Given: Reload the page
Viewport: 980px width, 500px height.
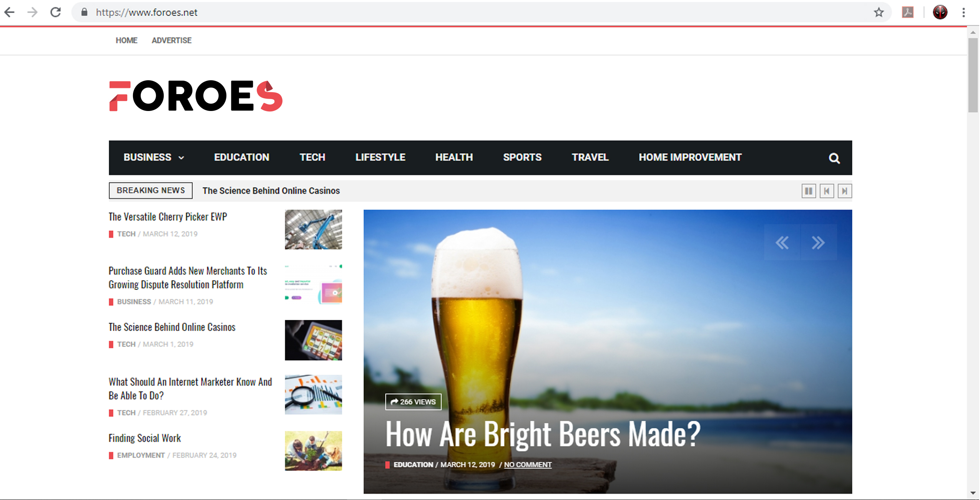Looking at the screenshot, I should tap(56, 12).
